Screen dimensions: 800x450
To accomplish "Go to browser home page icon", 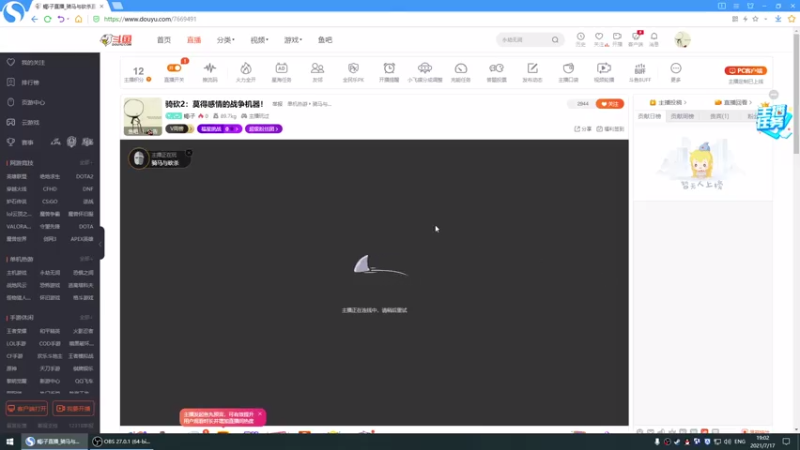I will [78, 19].
